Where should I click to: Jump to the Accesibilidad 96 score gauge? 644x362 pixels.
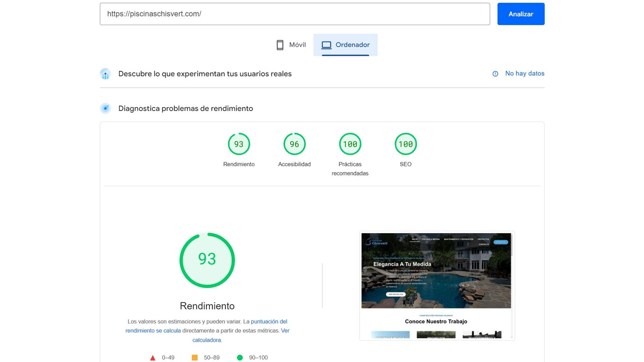[x=294, y=144]
